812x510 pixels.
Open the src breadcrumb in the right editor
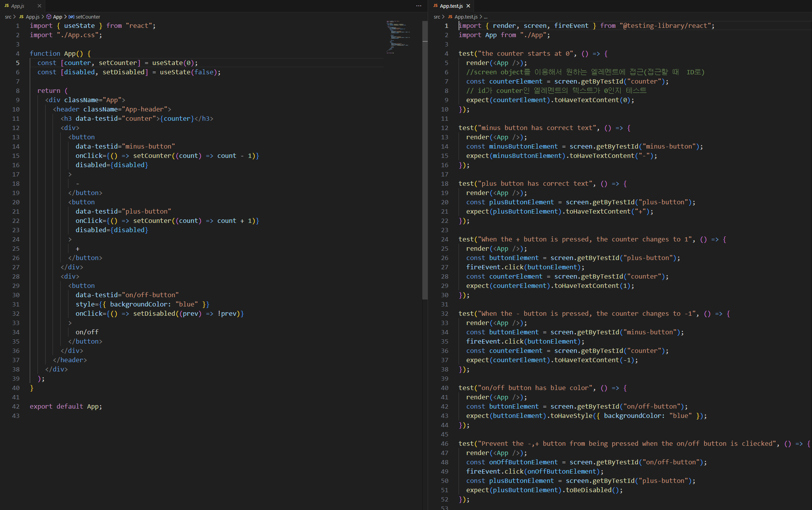437,17
